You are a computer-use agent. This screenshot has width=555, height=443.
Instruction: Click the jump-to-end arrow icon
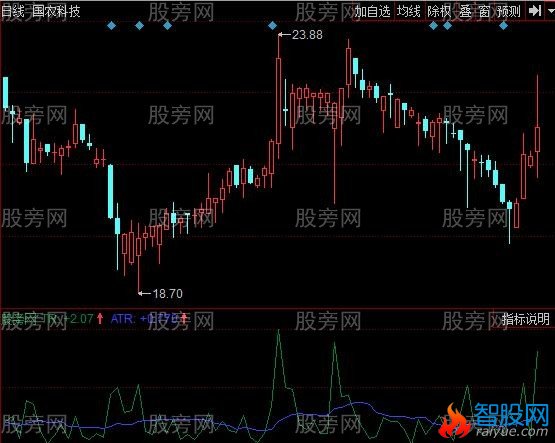click(x=535, y=11)
